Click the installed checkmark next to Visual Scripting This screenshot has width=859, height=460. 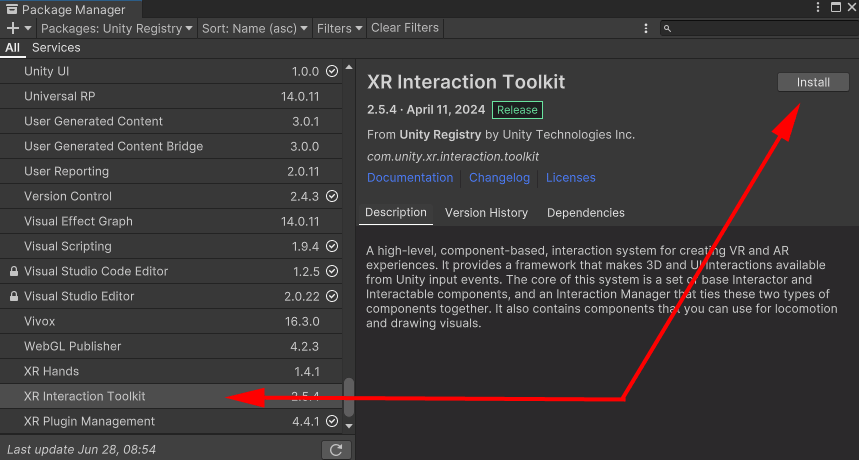(332, 247)
